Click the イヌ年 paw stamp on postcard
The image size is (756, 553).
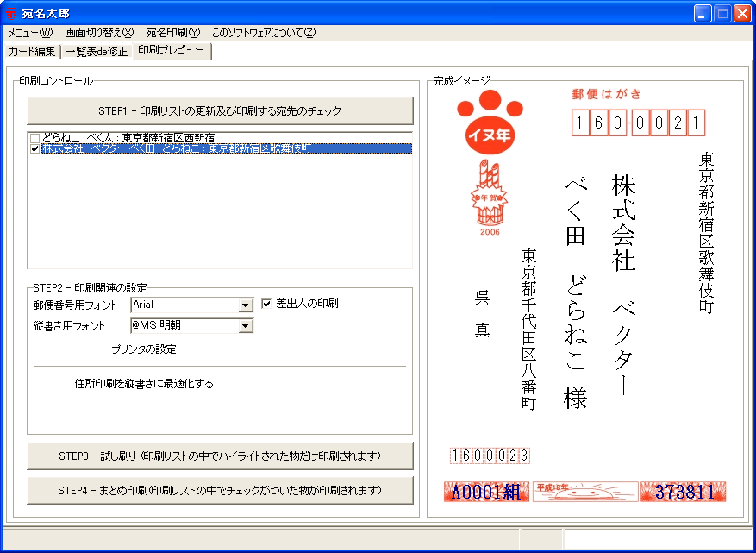click(x=490, y=123)
